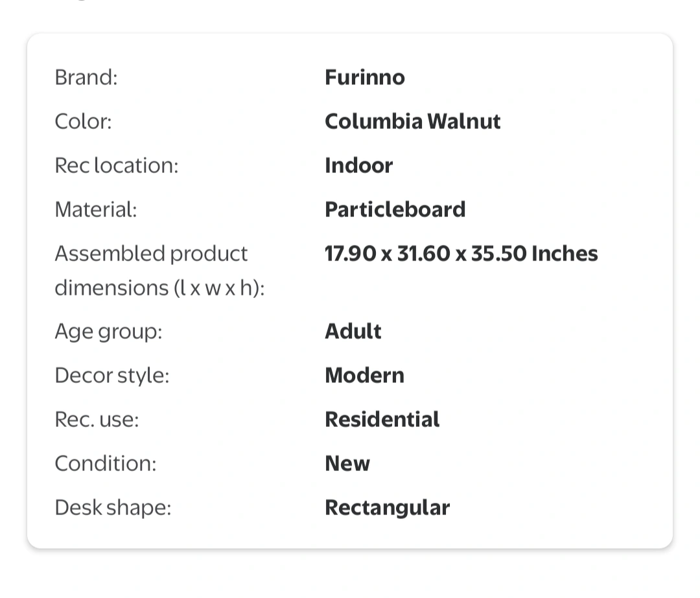Viewport: 700px width, 598px height.
Task: Click the Color label
Action: coord(83,121)
